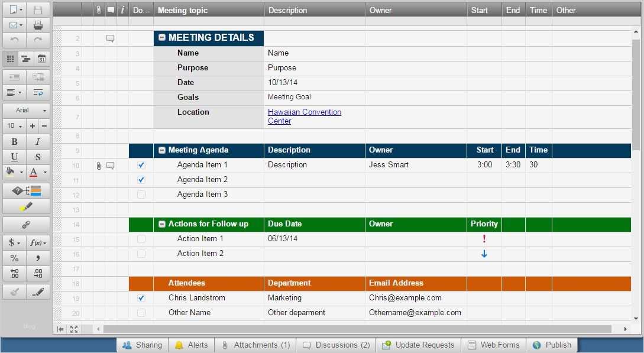This screenshot has width=644, height=353.
Task: Decrease the font size with minus
Action: pos(44,126)
